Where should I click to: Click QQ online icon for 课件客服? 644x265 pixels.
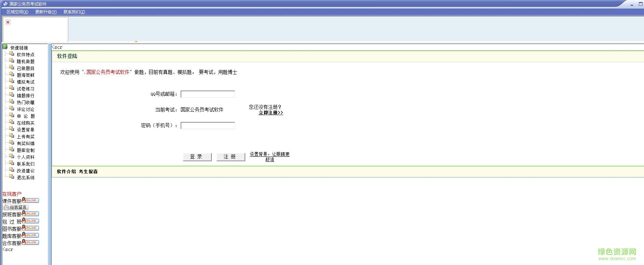30,200
